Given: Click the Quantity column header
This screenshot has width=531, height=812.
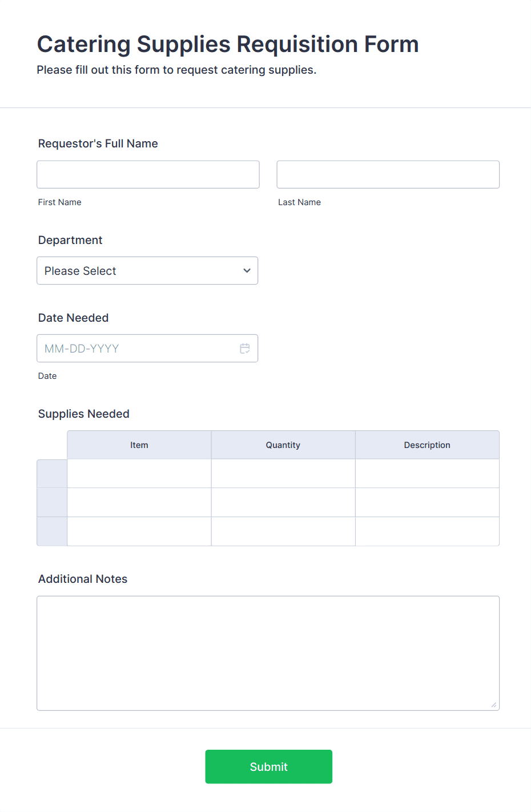Looking at the screenshot, I should coord(283,445).
